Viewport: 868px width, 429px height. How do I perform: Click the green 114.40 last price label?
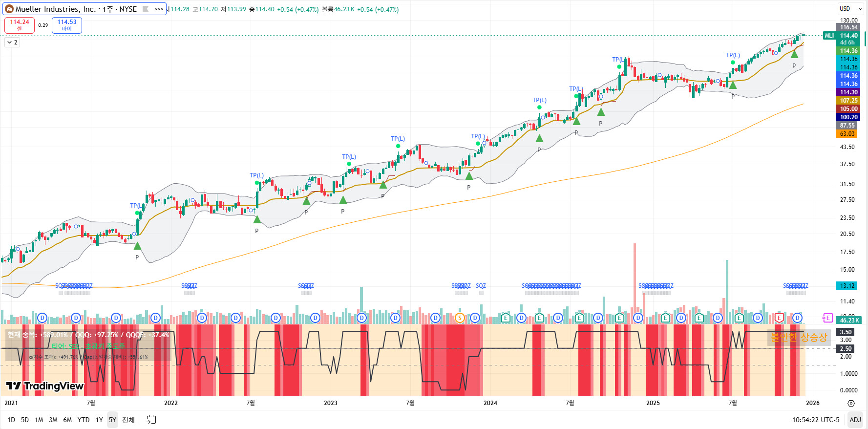[x=848, y=36]
